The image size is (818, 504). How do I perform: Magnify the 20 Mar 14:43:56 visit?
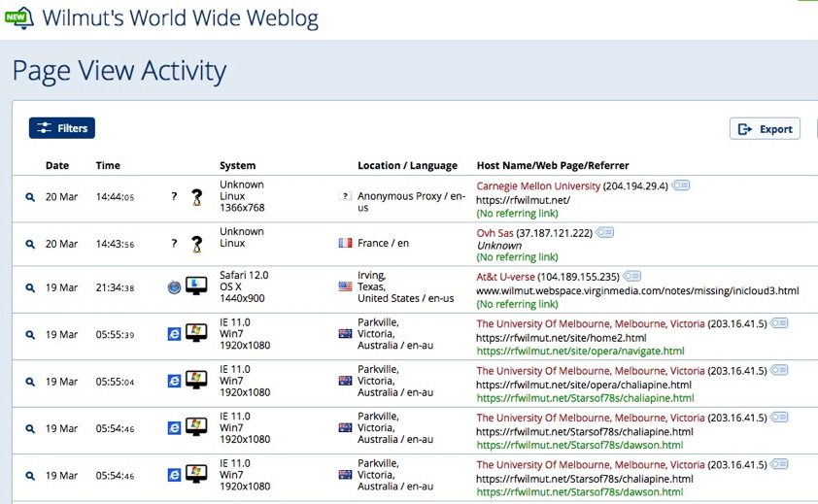coord(30,244)
